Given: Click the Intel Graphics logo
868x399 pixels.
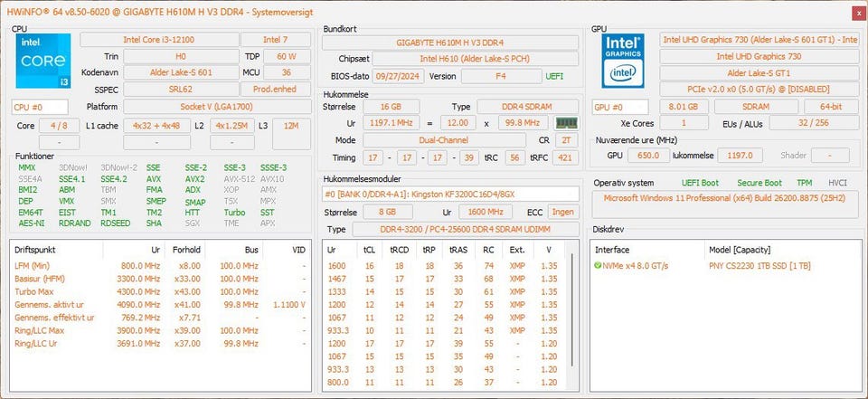Looking at the screenshot, I should pos(623,61).
